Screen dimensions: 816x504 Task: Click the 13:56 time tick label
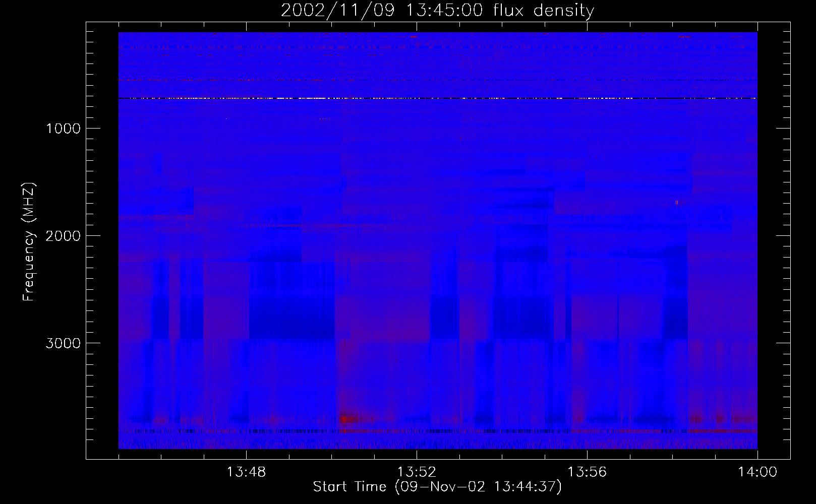(587, 472)
